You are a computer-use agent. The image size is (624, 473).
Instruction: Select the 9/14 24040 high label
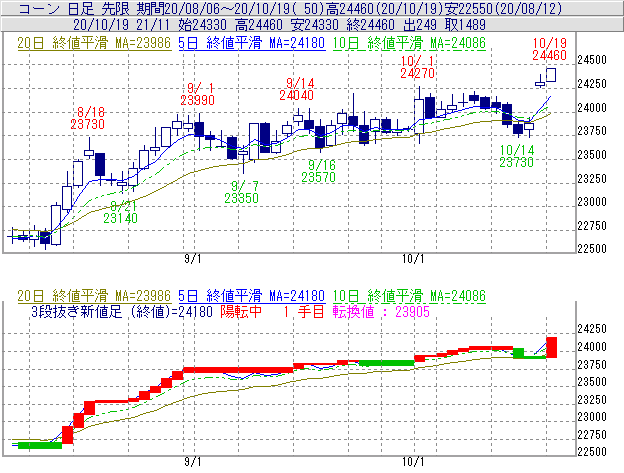[296, 89]
